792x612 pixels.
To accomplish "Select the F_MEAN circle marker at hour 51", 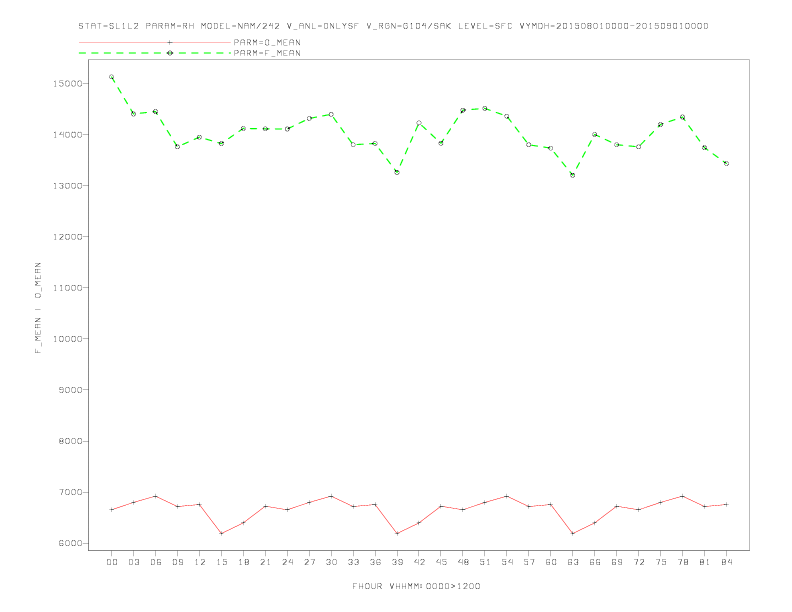I will tap(485, 108).
